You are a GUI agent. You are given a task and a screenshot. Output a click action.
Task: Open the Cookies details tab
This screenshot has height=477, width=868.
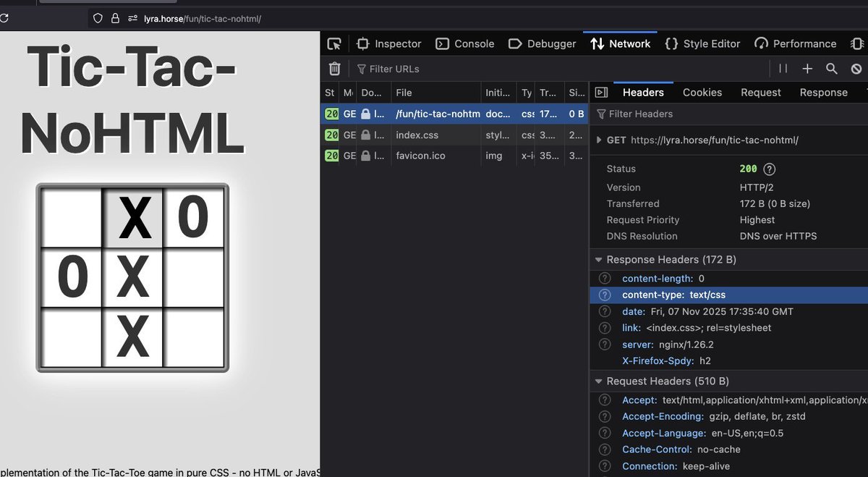702,92
